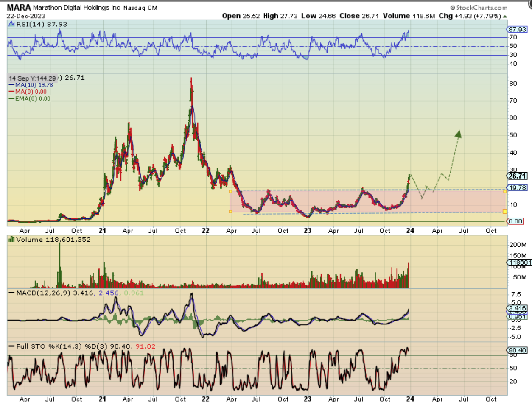
Task: Click the 150M volume axis label
Action: (x=518, y=255)
